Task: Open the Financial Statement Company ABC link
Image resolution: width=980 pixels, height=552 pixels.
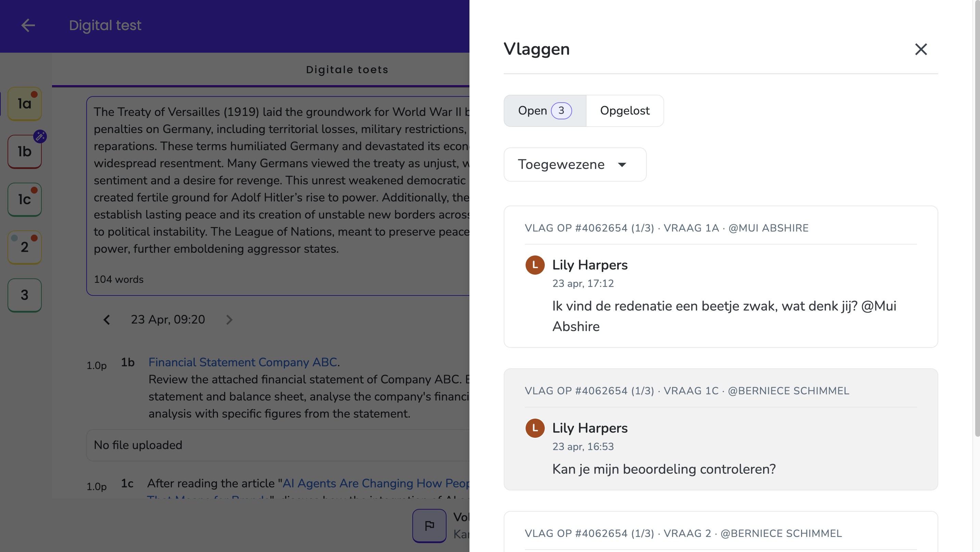Action: [x=243, y=362]
